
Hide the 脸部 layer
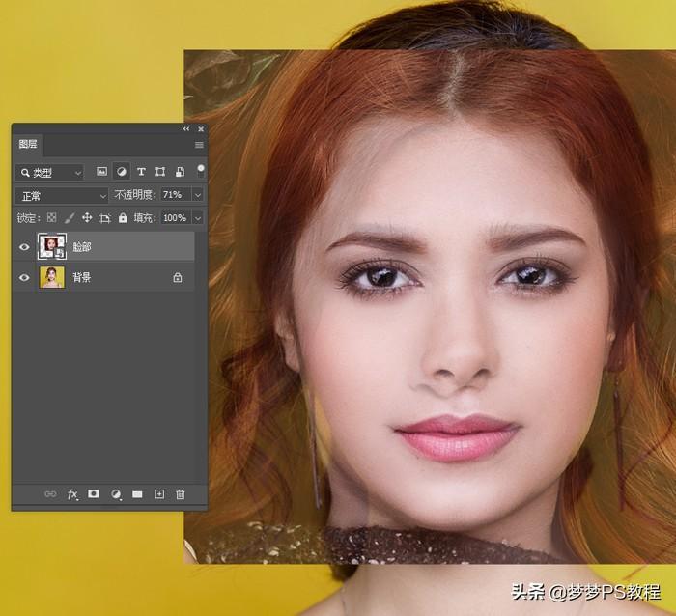pyautogui.click(x=25, y=247)
